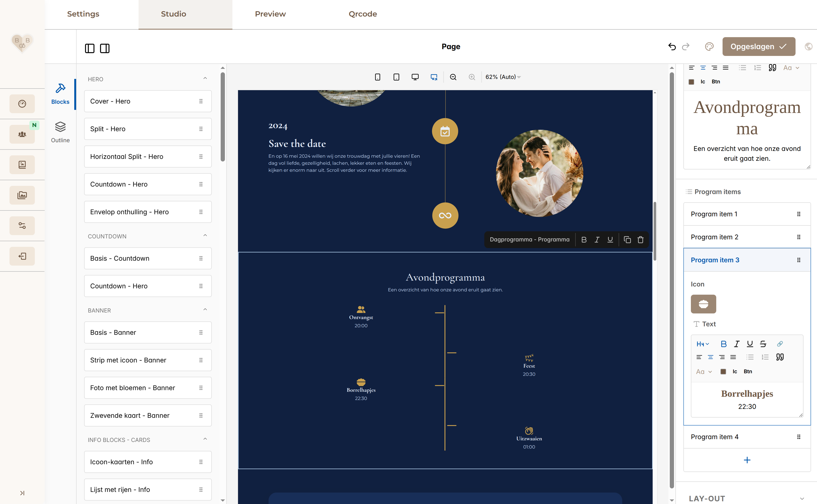
Task: Duplicate the Dagprogramma block
Action: click(627, 240)
